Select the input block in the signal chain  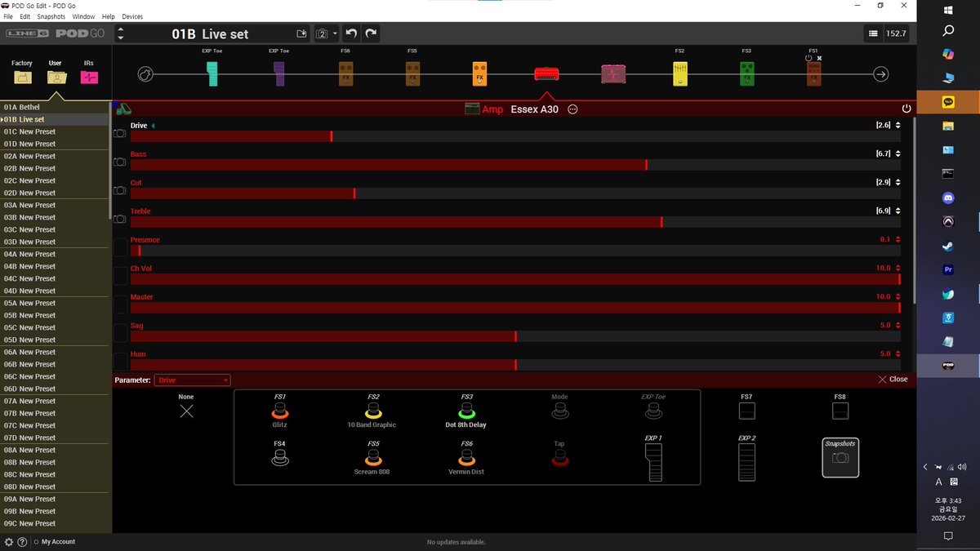(x=145, y=74)
